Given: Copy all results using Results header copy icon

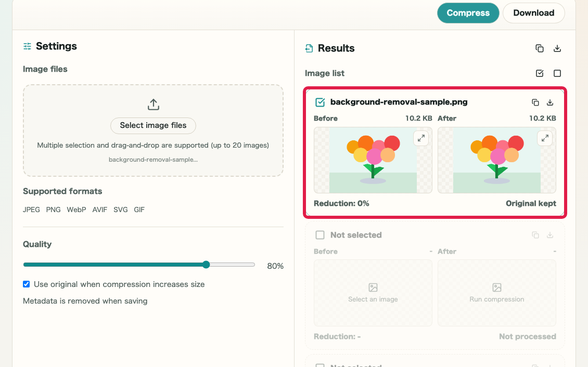Looking at the screenshot, I should [539, 48].
